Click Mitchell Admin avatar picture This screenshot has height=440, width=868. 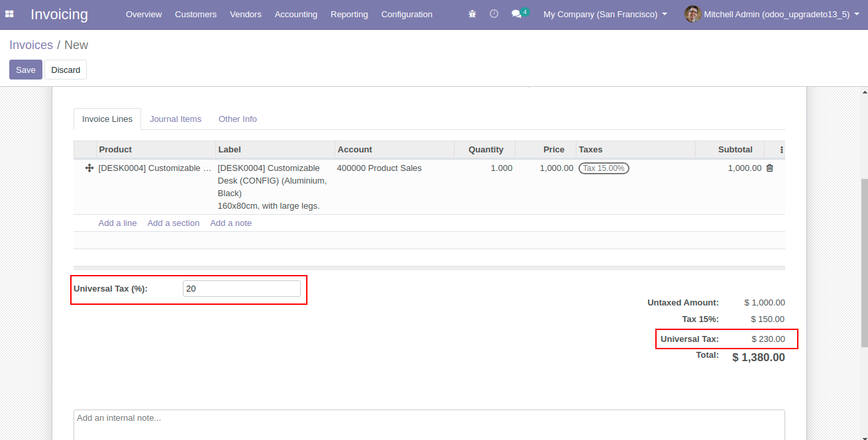[692, 14]
